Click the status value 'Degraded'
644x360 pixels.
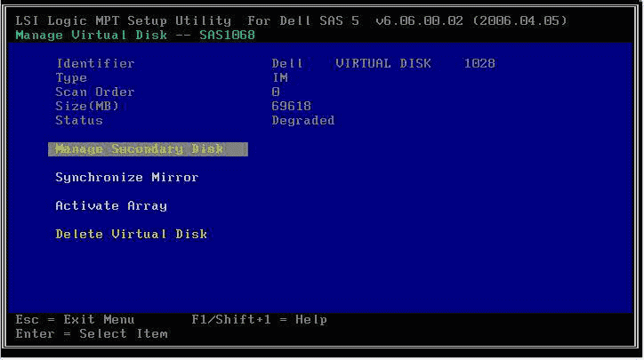point(303,121)
